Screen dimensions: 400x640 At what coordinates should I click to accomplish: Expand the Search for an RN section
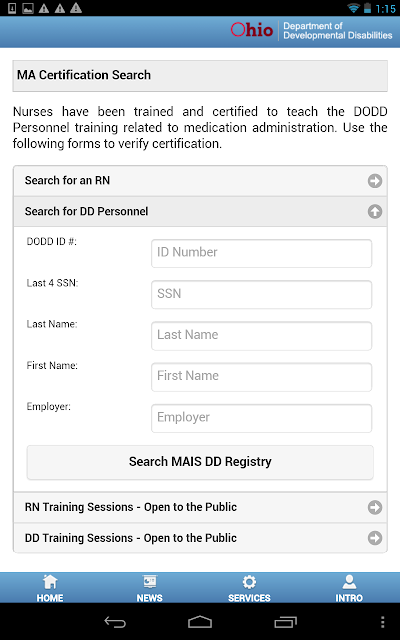tap(200, 181)
